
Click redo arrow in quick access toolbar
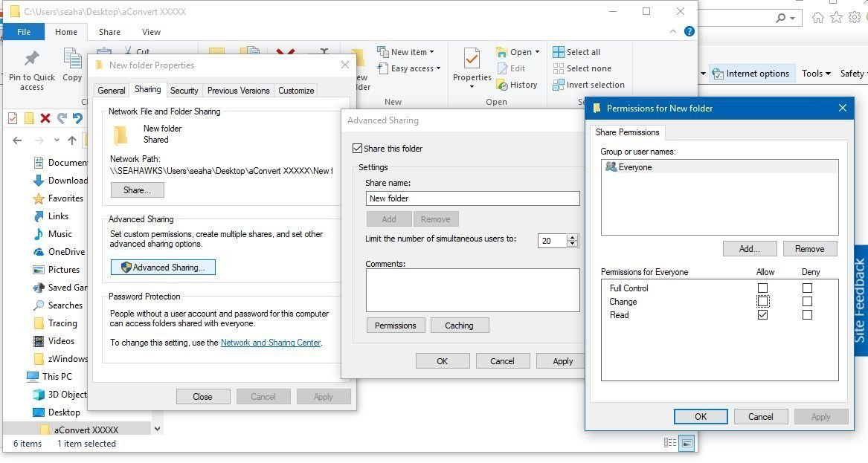[62, 118]
